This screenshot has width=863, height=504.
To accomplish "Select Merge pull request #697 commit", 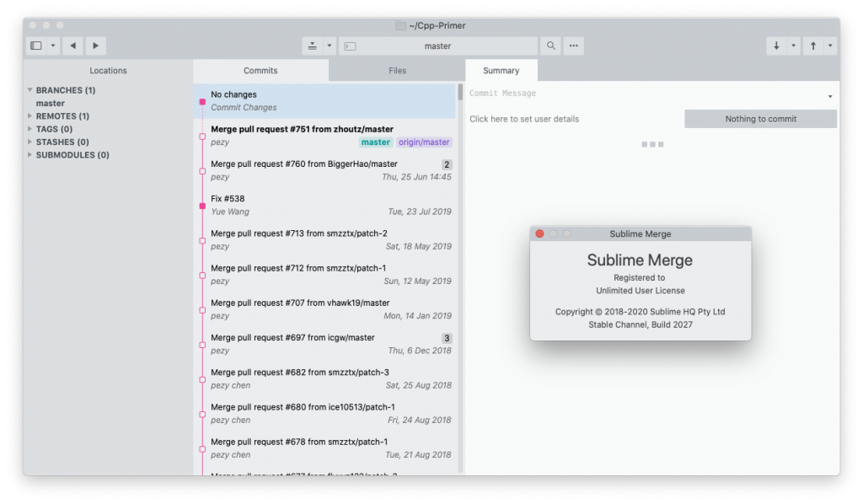I will [324, 344].
